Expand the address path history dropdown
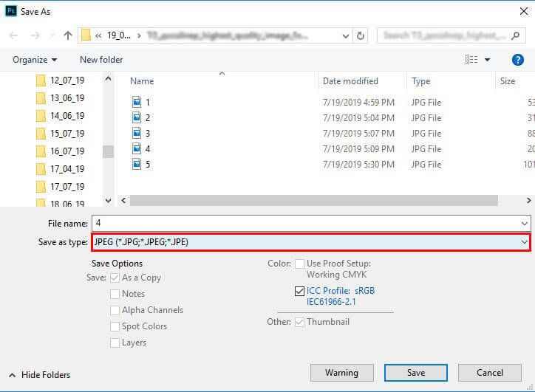The image size is (535, 392). tap(346, 35)
